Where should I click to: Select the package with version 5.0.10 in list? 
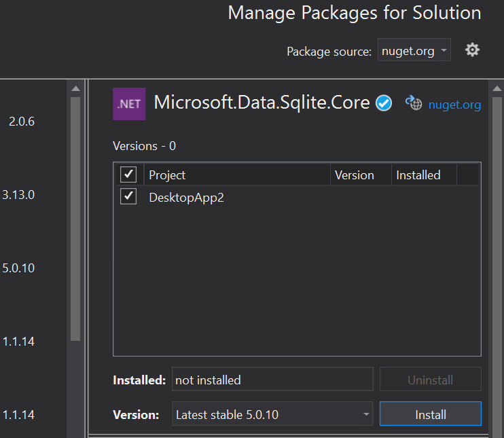click(18, 268)
